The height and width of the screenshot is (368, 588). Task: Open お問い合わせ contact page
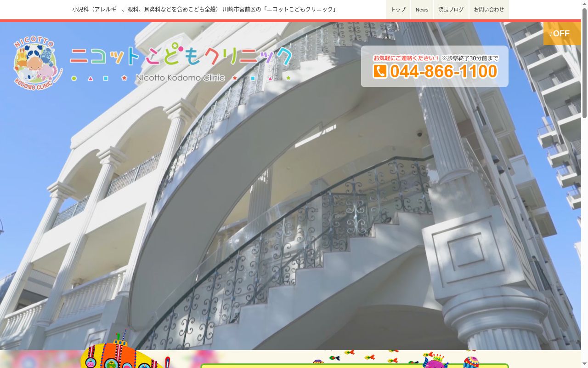pyautogui.click(x=489, y=10)
